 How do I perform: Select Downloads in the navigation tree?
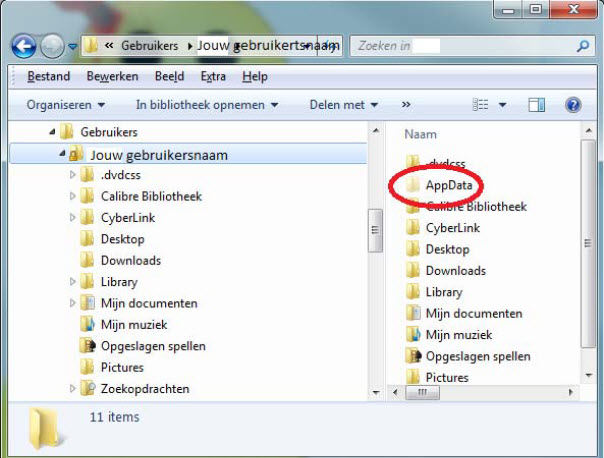tap(131, 260)
